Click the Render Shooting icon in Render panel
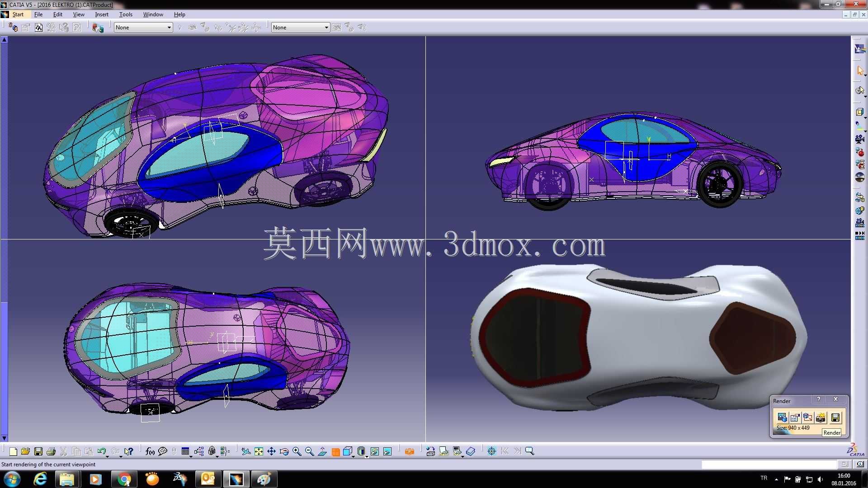This screenshot has height=488, width=868. 821,418
